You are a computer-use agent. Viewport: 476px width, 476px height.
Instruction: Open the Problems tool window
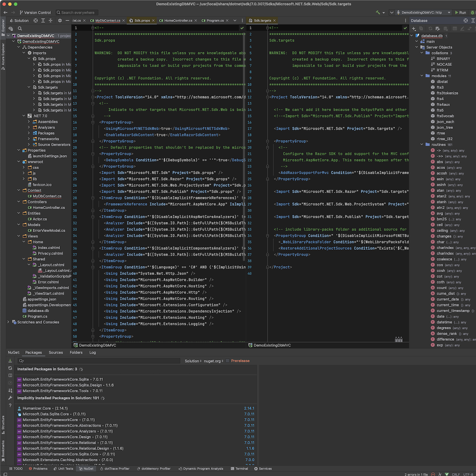tap(38, 468)
